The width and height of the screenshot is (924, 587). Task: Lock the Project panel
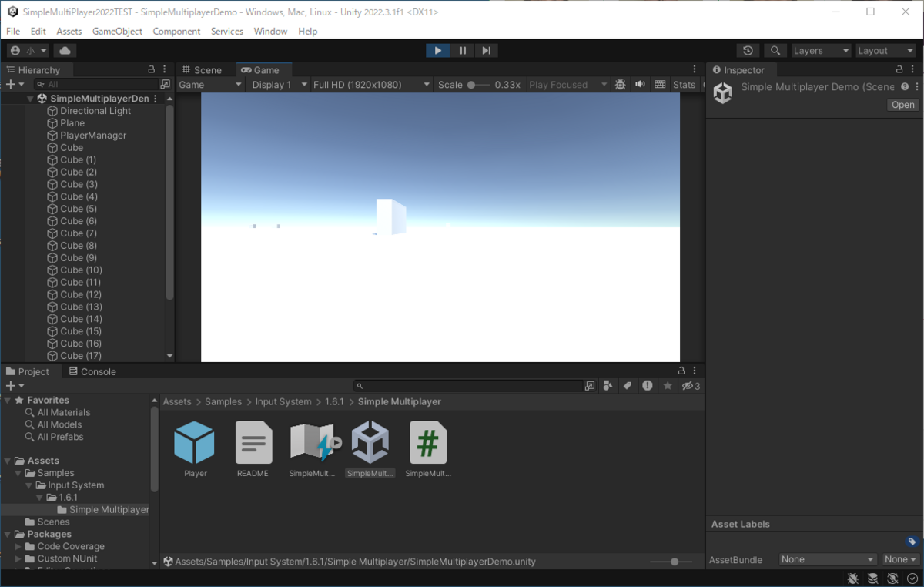(x=681, y=371)
